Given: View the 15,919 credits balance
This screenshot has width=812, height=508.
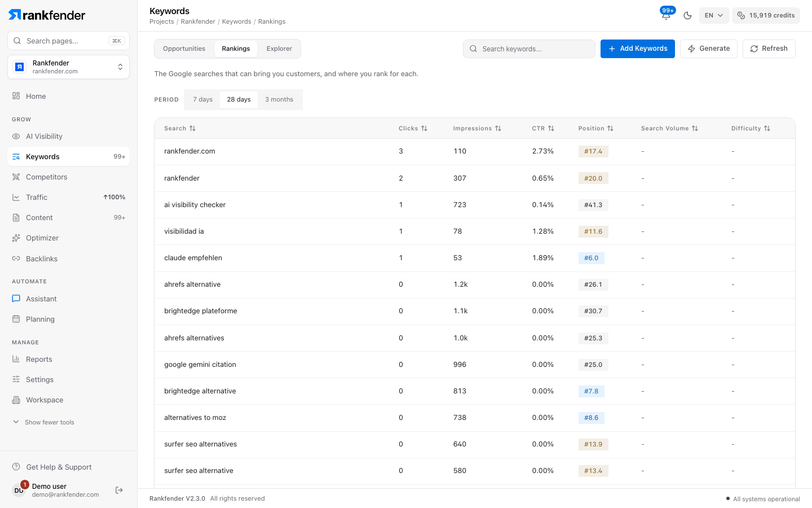Looking at the screenshot, I should (x=766, y=15).
